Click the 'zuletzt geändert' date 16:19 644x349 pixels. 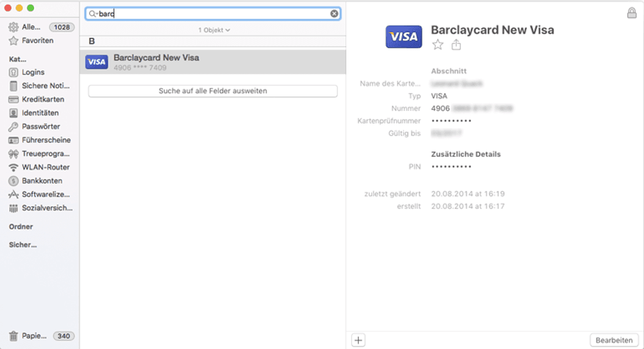[x=468, y=194]
